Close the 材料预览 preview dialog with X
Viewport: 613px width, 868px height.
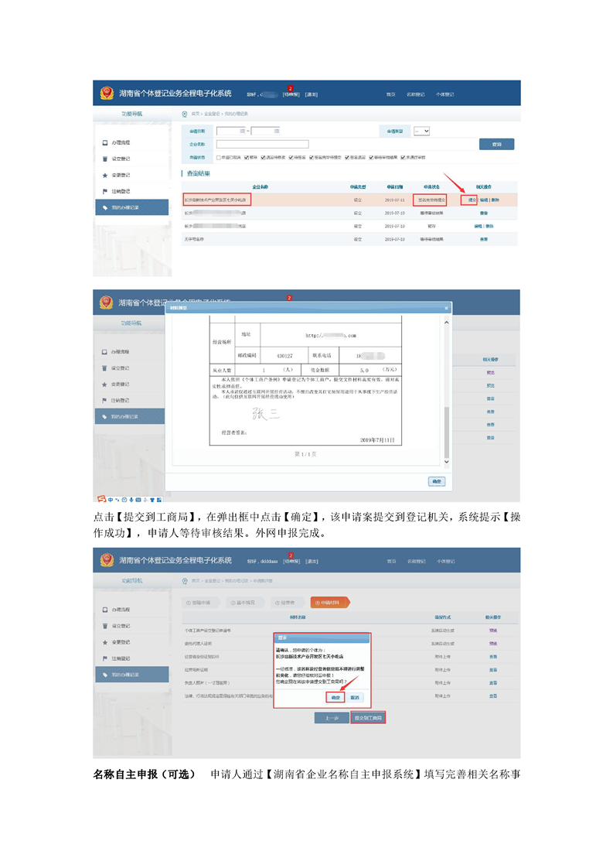(446, 308)
